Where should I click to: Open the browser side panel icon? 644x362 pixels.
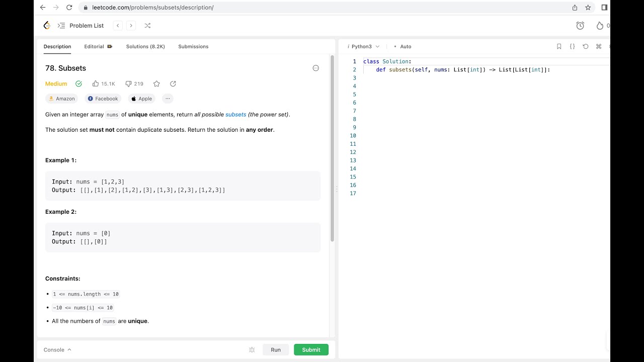pyautogui.click(x=604, y=8)
